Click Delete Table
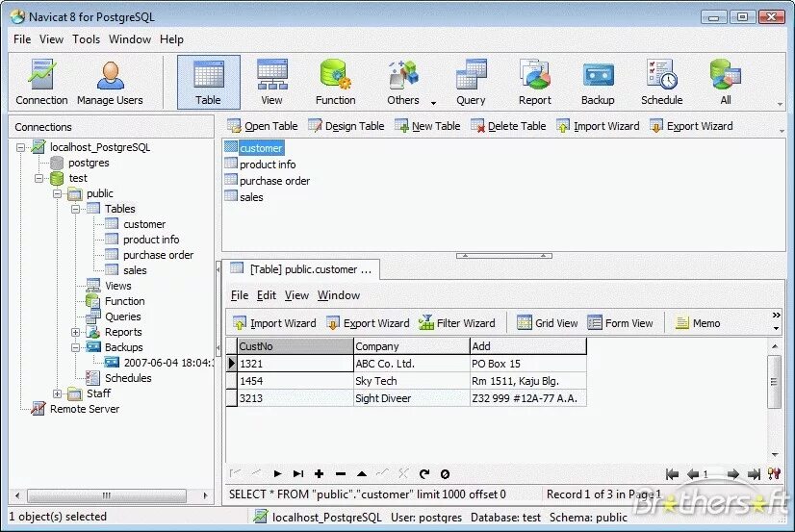This screenshot has width=795, height=532. pyautogui.click(x=508, y=126)
